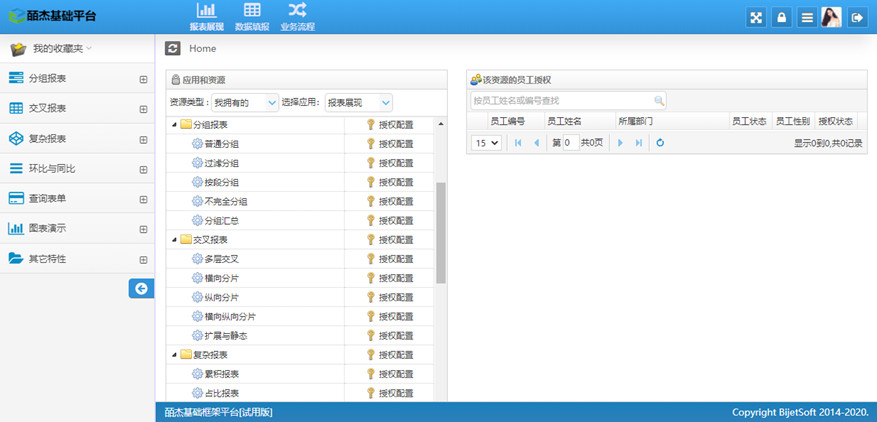This screenshot has width=877, height=422.
Task: Open the 数据填报 top navigation tab
Action: tap(251, 17)
